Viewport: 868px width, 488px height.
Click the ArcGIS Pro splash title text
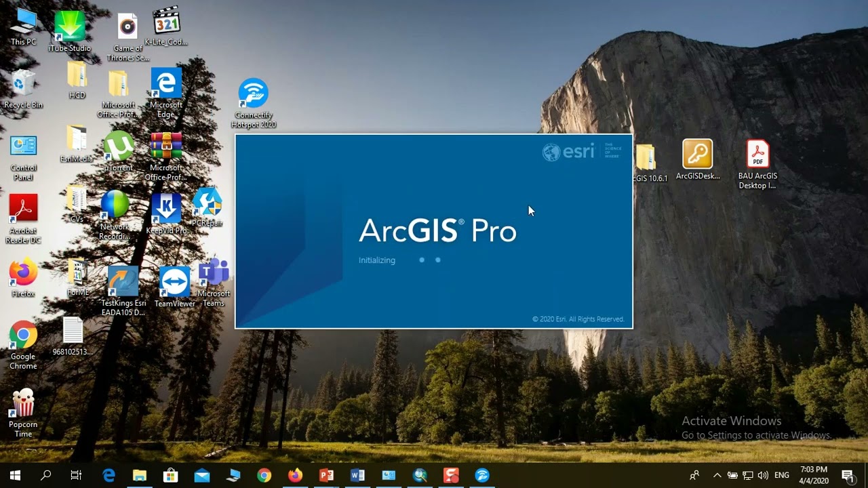437,231
